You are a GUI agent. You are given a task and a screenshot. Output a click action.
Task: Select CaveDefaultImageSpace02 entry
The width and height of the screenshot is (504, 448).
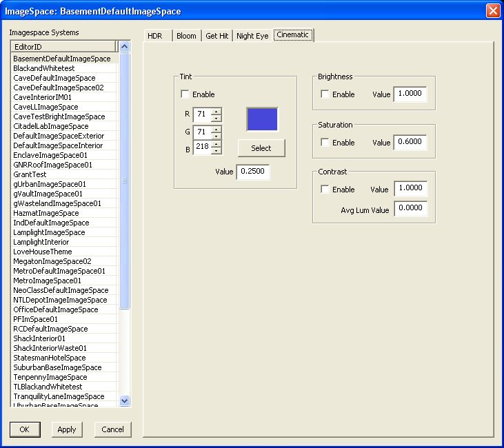coord(63,88)
